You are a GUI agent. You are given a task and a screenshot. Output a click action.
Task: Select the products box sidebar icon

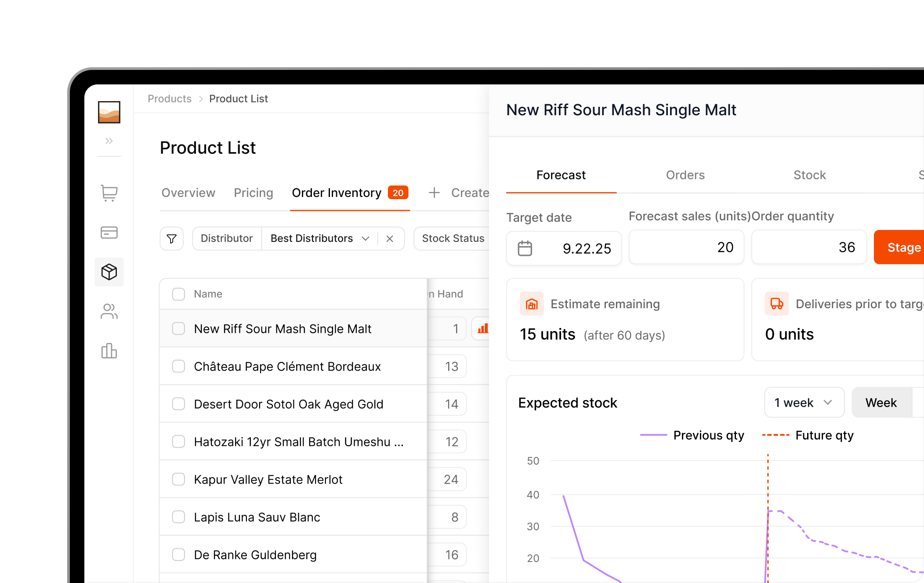109,272
